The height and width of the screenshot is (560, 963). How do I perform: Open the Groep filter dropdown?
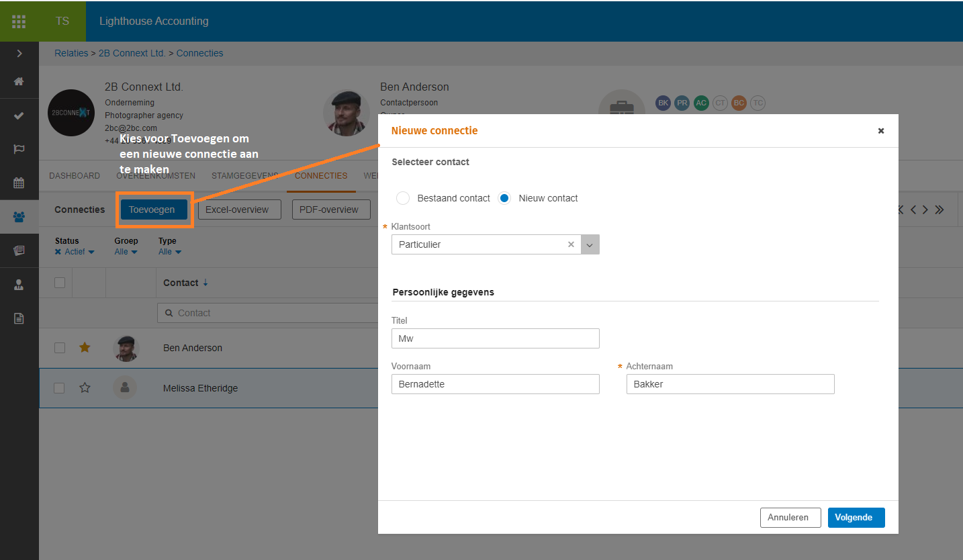(126, 252)
